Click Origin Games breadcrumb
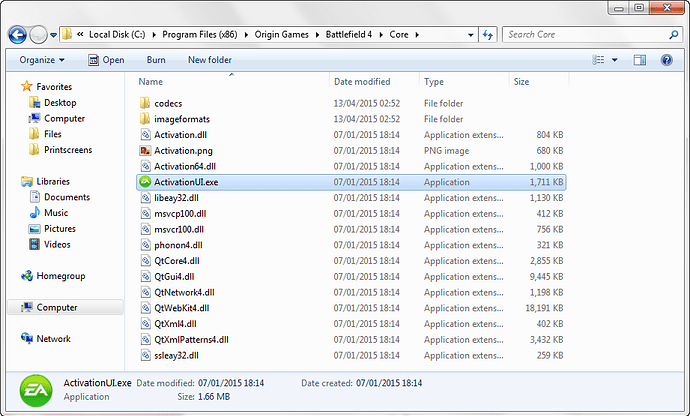The image size is (690, 416). tap(282, 34)
